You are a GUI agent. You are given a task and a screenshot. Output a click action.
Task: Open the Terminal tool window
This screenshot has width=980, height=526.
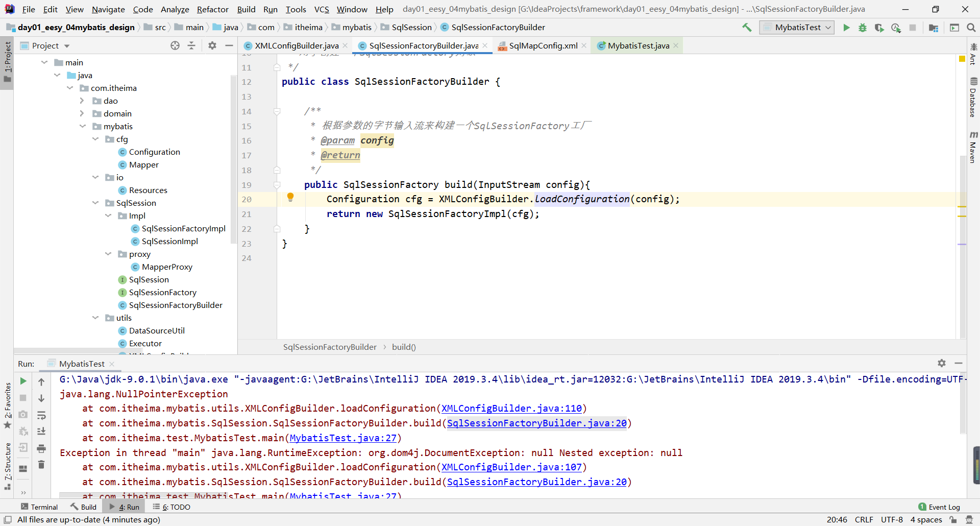tap(39, 507)
